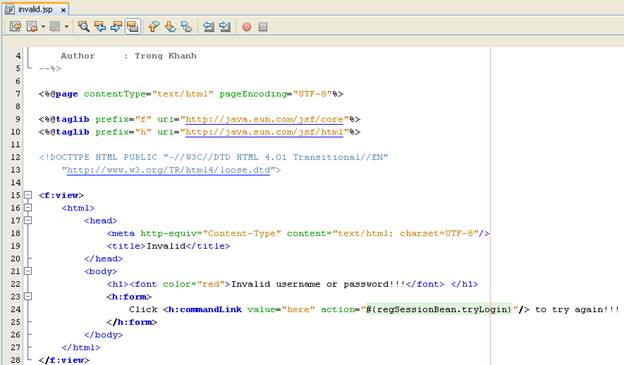Image resolution: width=624 pixels, height=365 pixels.
Task: Start Macro Recording red circle
Action: click(247, 27)
